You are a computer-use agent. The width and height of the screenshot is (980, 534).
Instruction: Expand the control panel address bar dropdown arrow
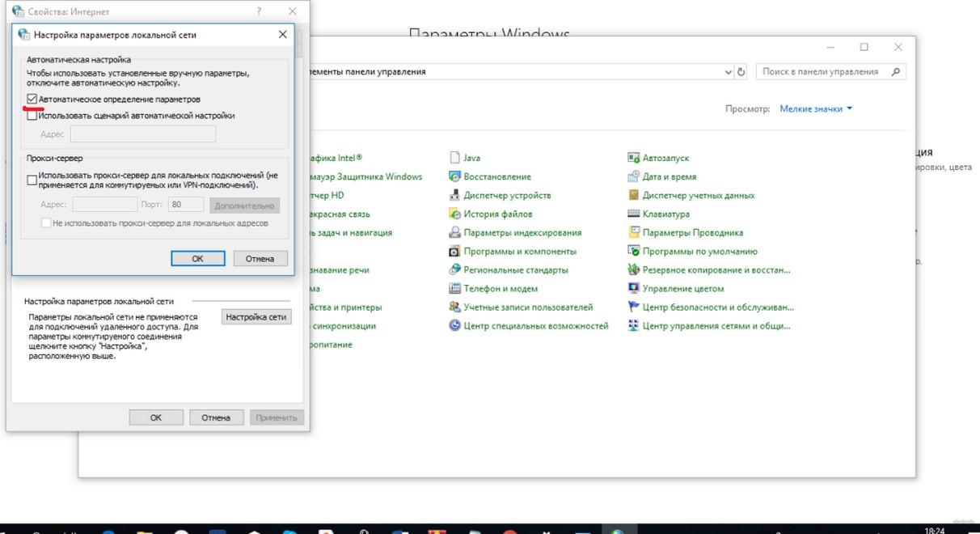728,71
